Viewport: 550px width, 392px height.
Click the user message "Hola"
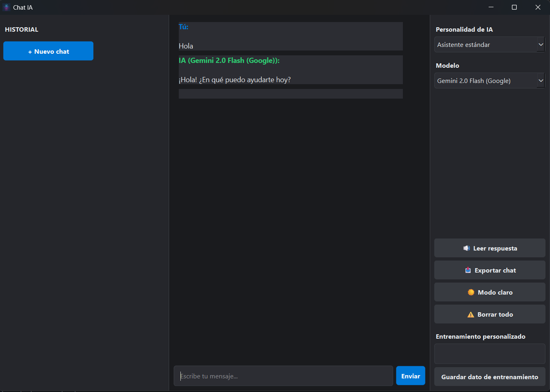[186, 46]
